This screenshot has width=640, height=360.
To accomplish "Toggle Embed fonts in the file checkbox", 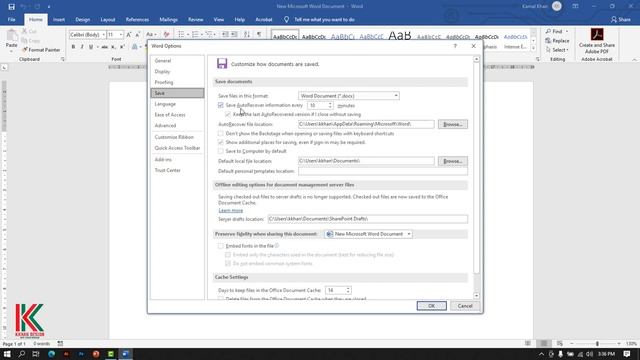I will (x=220, y=246).
